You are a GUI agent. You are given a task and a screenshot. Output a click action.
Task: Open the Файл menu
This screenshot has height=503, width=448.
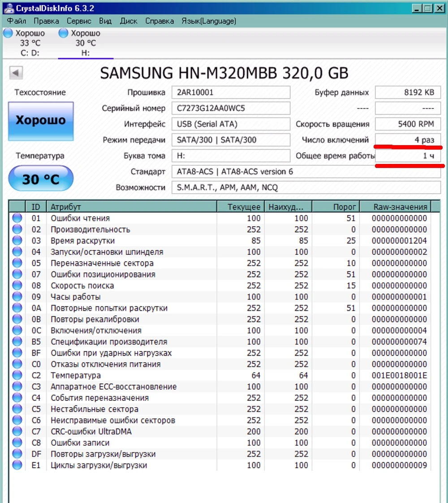click(x=17, y=21)
